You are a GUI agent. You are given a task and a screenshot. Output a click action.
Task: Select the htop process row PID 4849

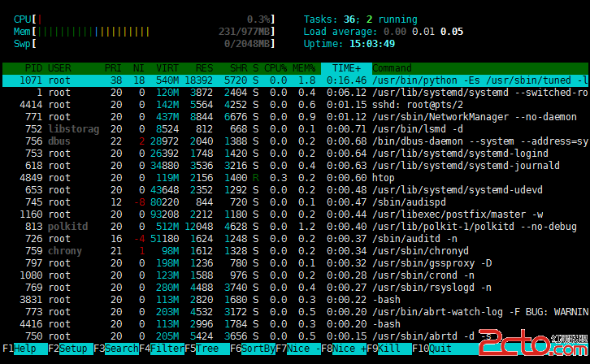coord(295,178)
